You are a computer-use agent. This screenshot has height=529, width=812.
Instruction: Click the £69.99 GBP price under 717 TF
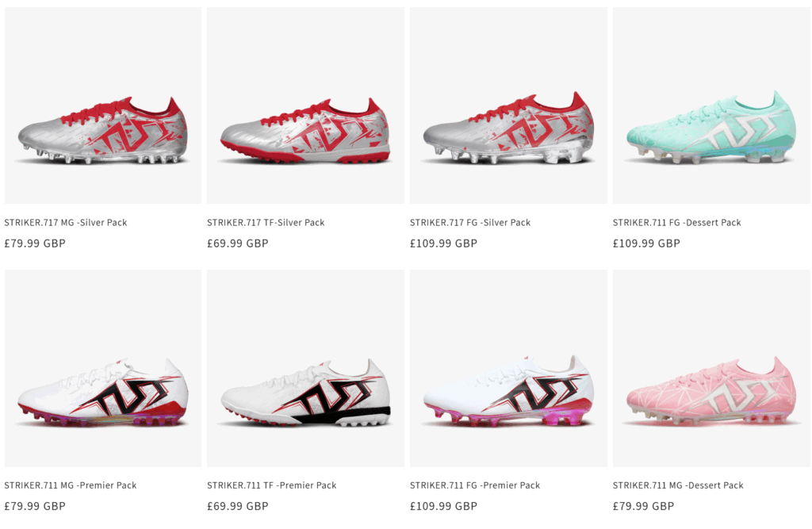tap(238, 243)
